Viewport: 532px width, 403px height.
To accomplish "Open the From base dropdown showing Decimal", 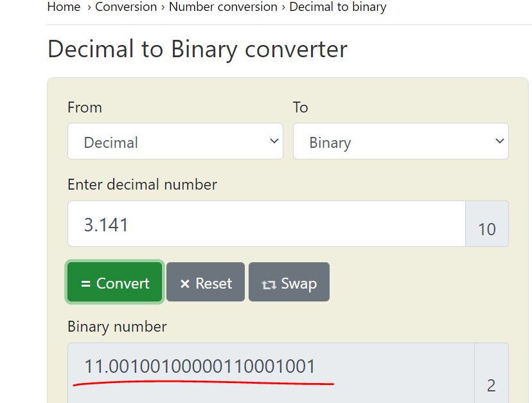I will click(x=175, y=141).
